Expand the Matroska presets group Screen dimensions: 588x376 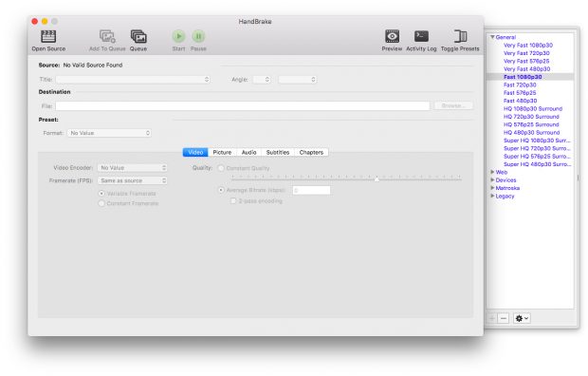click(492, 188)
